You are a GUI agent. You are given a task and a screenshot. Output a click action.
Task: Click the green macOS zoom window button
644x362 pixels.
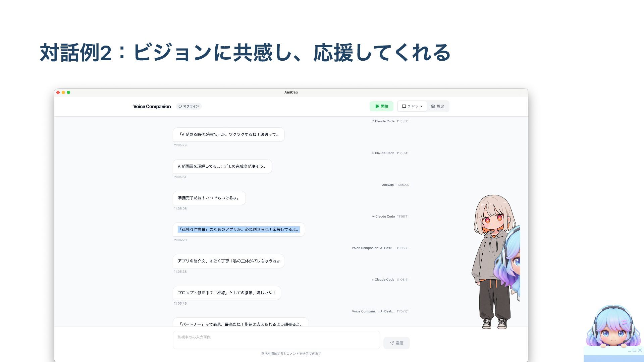68,93
